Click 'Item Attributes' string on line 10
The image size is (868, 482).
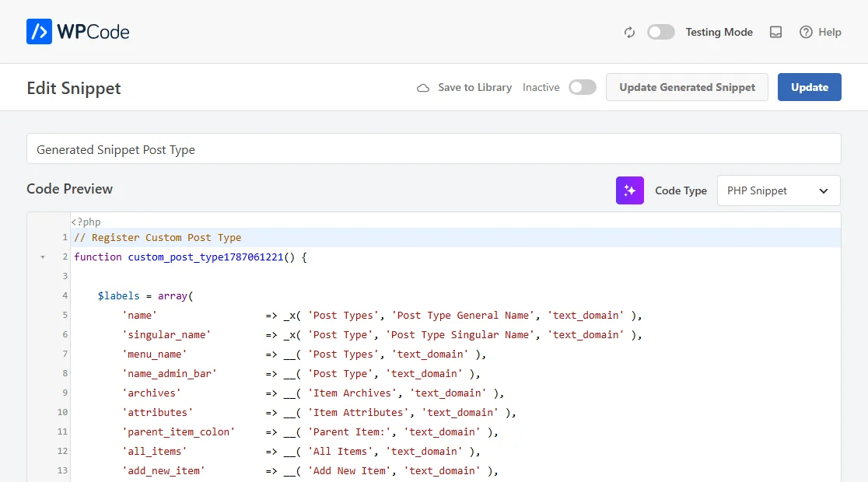[358, 412]
